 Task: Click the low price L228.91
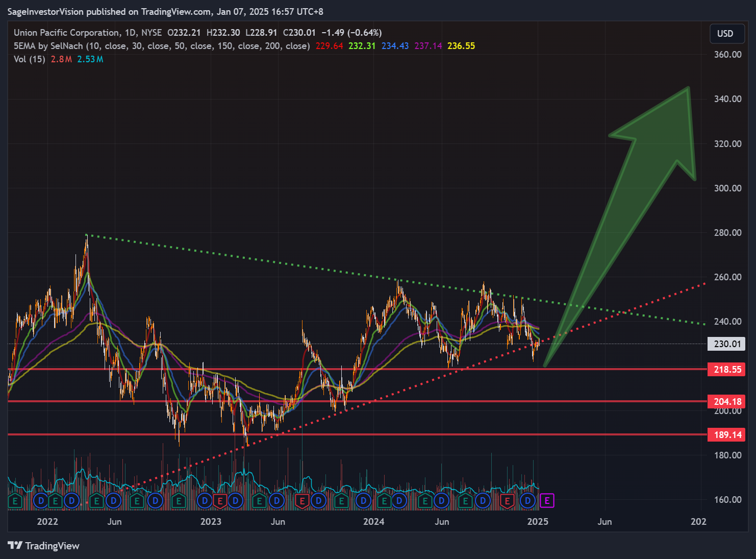click(262, 33)
